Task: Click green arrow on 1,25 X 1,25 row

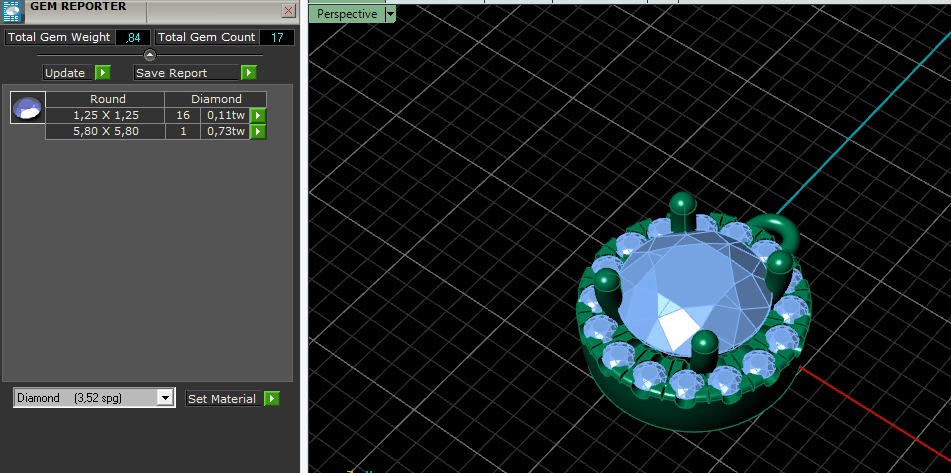Action: [x=258, y=115]
